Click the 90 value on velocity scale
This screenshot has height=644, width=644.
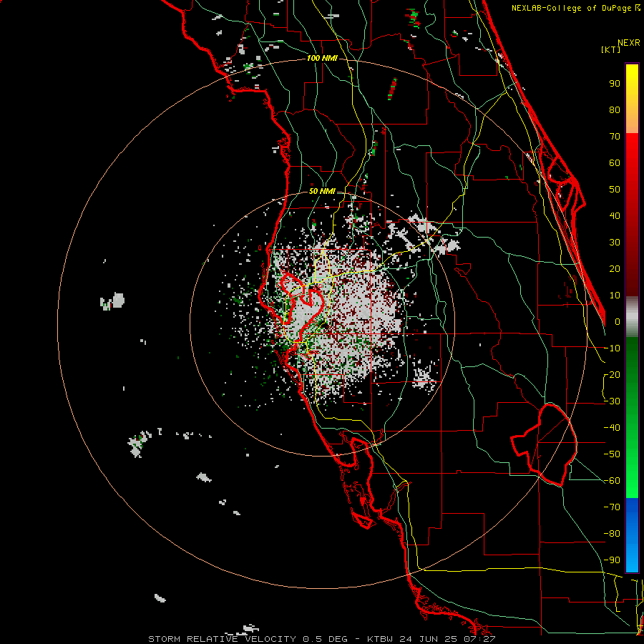tap(615, 84)
